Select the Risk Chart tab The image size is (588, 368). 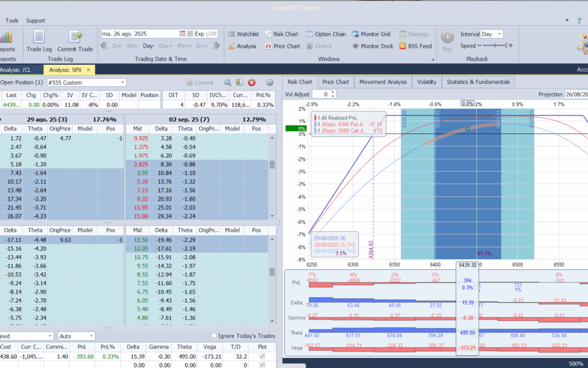click(299, 82)
